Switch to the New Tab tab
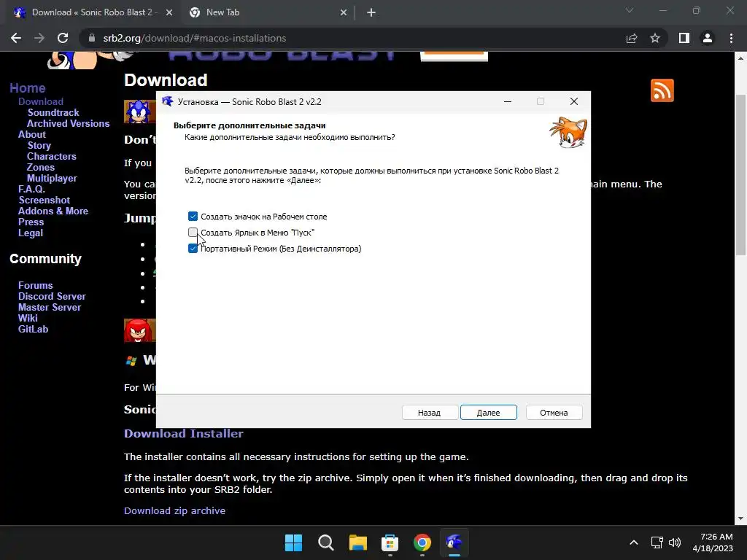 (223, 12)
